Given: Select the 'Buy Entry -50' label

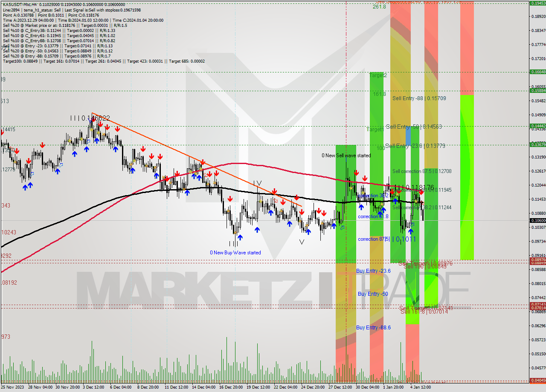Looking at the screenshot, I should tap(373, 294).
